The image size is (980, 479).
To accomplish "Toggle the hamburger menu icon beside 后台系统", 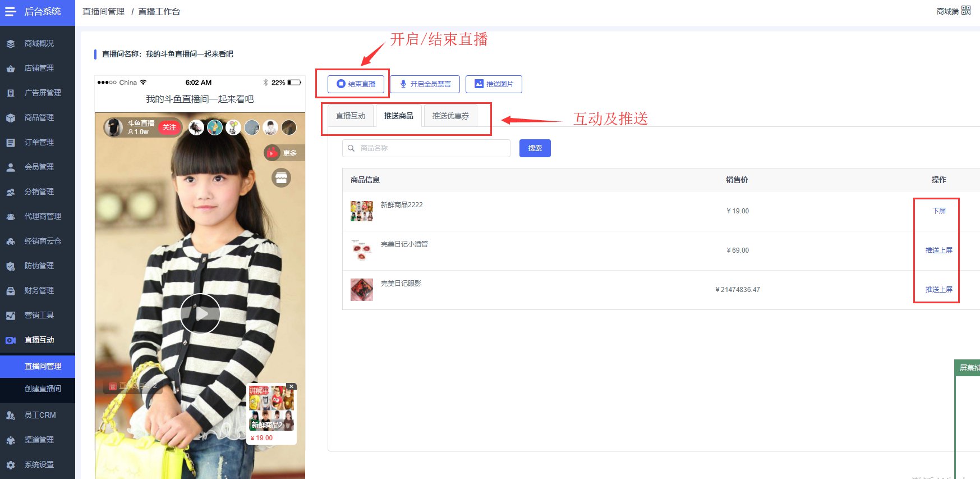I will 11,11.
